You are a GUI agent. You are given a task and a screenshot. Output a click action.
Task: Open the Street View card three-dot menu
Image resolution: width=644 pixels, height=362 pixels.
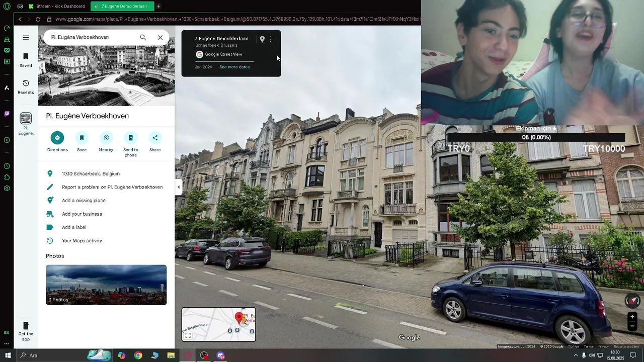[x=270, y=39]
